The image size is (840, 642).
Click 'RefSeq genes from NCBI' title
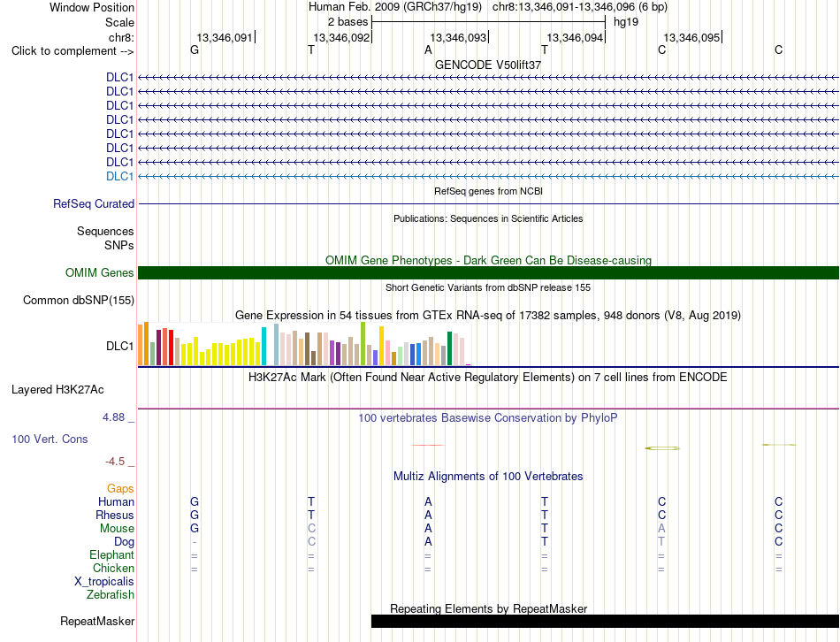[488, 191]
